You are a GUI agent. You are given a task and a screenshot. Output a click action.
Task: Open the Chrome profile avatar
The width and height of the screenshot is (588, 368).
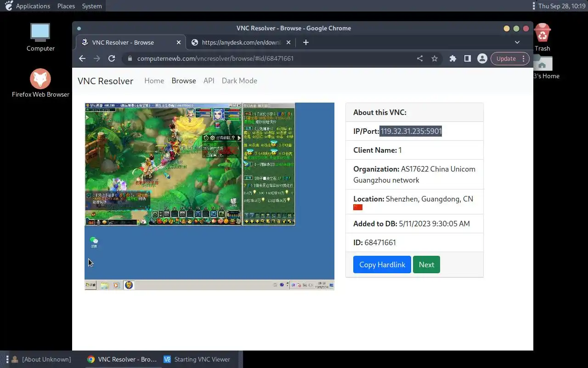click(482, 58)
